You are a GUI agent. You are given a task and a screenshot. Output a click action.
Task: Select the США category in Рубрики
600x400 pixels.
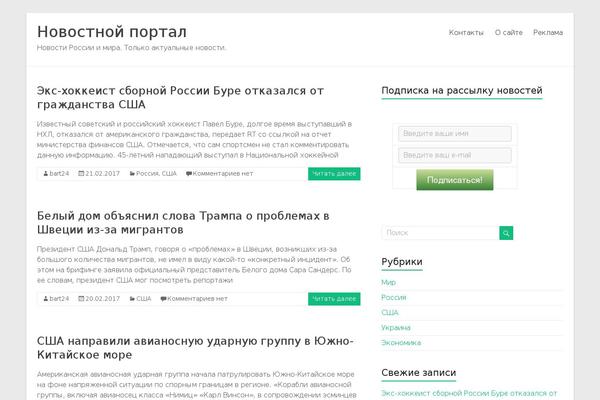pyautogui.click(x=390, y=313)
